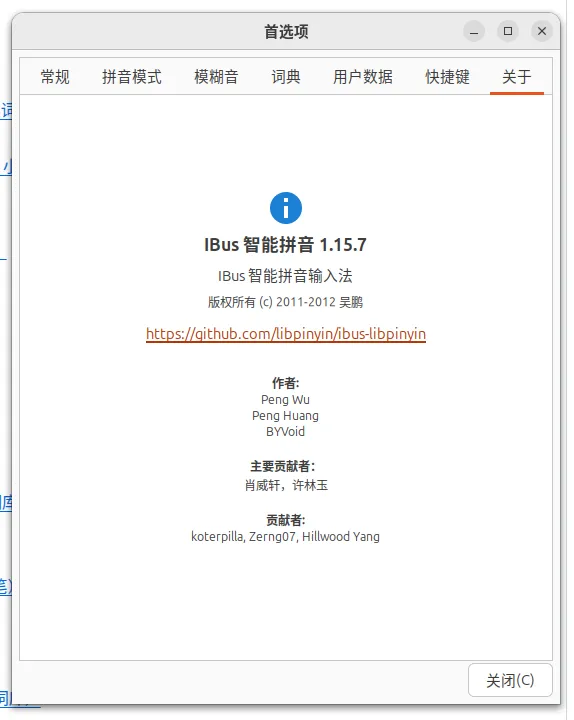Image resolution: width=574 pixels, height=720 pixels.
Task: Click the author name Peng Wu
Action: [x=286, y=399]
